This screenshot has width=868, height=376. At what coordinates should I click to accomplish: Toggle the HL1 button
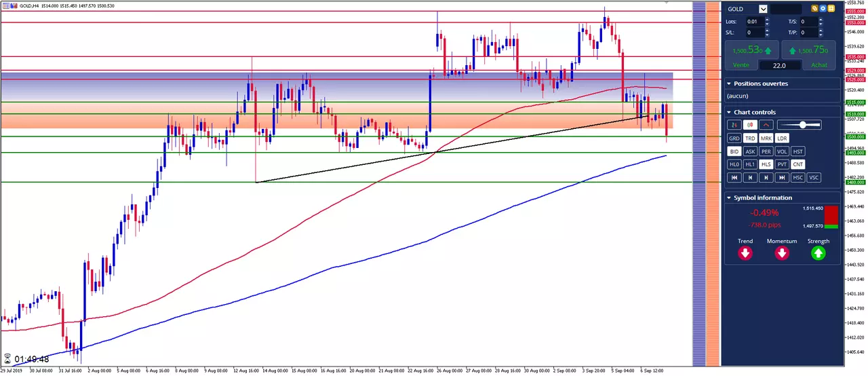[x=750, y=164]
